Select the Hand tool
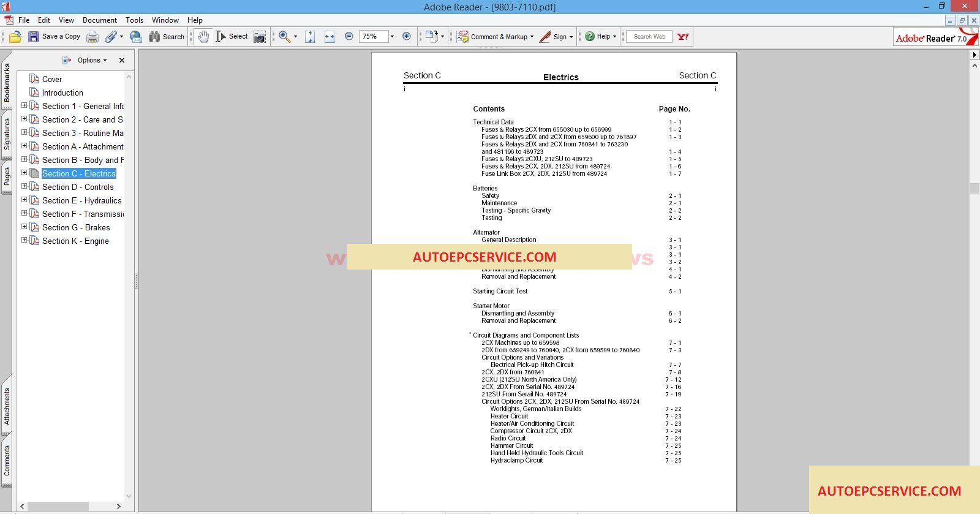The image size is (980, 514). [x=203, y=37]
